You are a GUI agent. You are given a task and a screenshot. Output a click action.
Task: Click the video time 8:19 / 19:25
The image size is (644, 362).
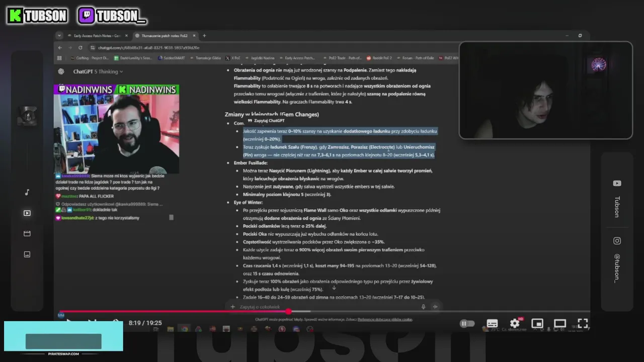click(x=145, y=323)
